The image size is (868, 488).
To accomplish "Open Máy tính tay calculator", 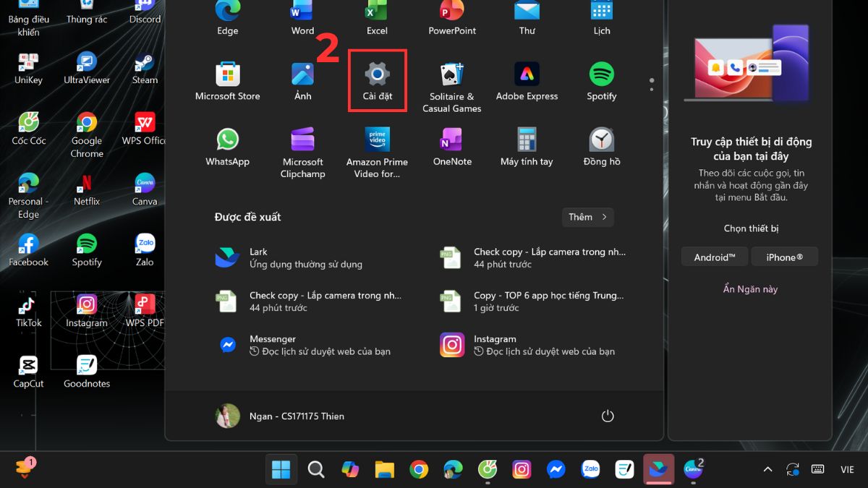I will [x=527, y=147].
